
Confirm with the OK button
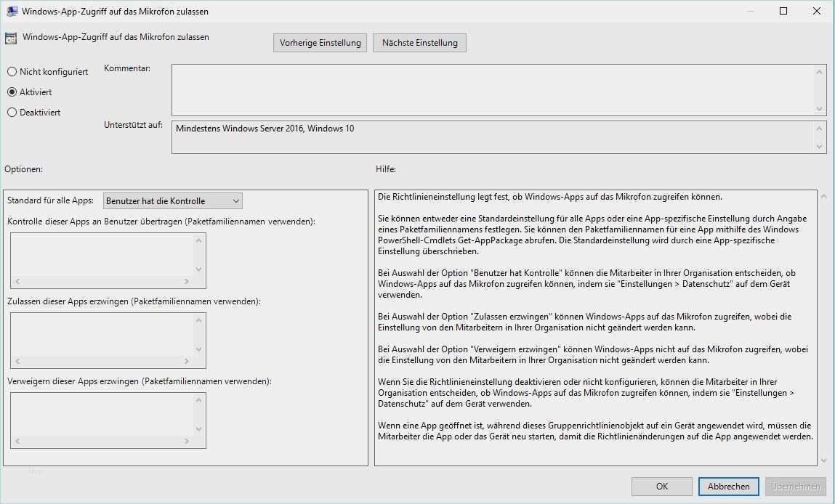point(661,487)
